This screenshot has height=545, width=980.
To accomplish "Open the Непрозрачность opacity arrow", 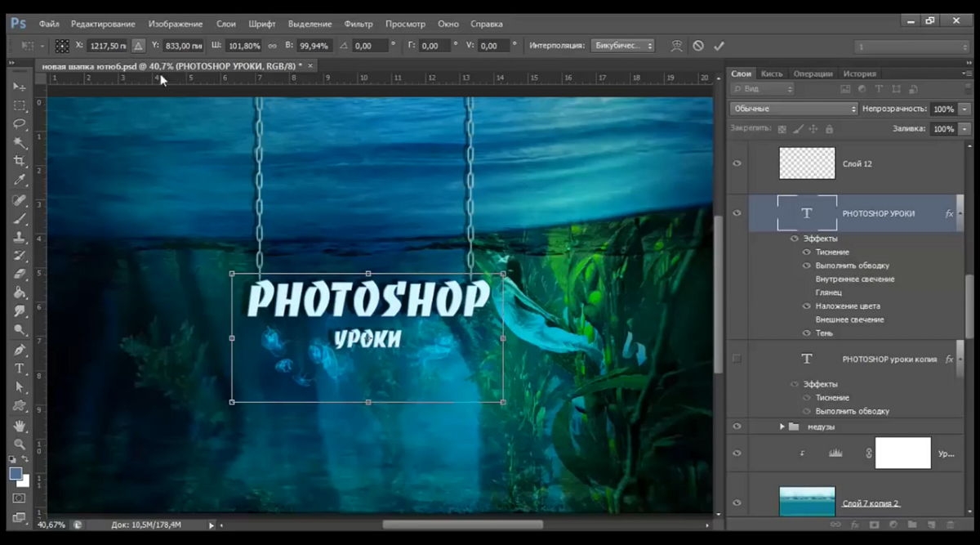I will point(964,109).
